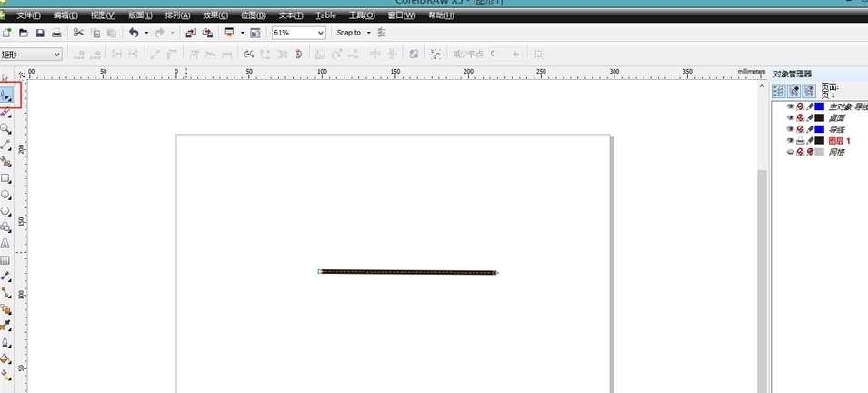Image resolution: width=868 pixels, height=393 pixels.
Task: Open the Welcome screen
Action: pos(255,33)
